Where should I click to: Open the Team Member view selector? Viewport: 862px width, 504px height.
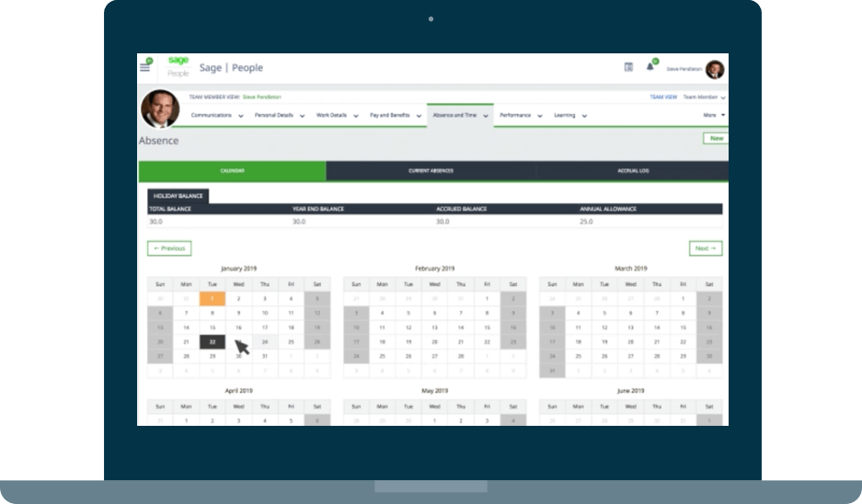704,97
